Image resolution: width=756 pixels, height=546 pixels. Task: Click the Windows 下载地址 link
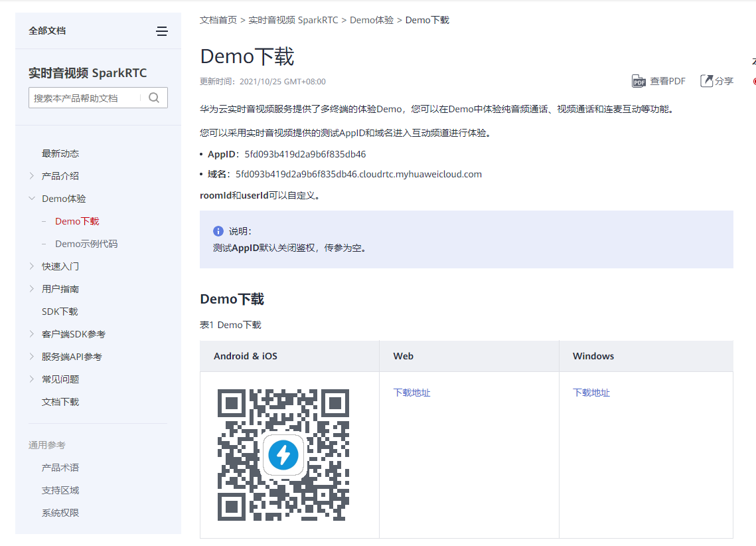pos(591,393)
